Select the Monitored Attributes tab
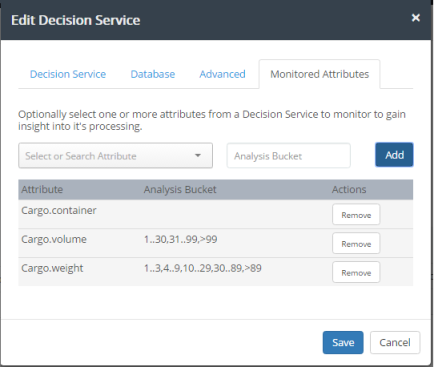434x367 pixels. (x=319, y=74)
